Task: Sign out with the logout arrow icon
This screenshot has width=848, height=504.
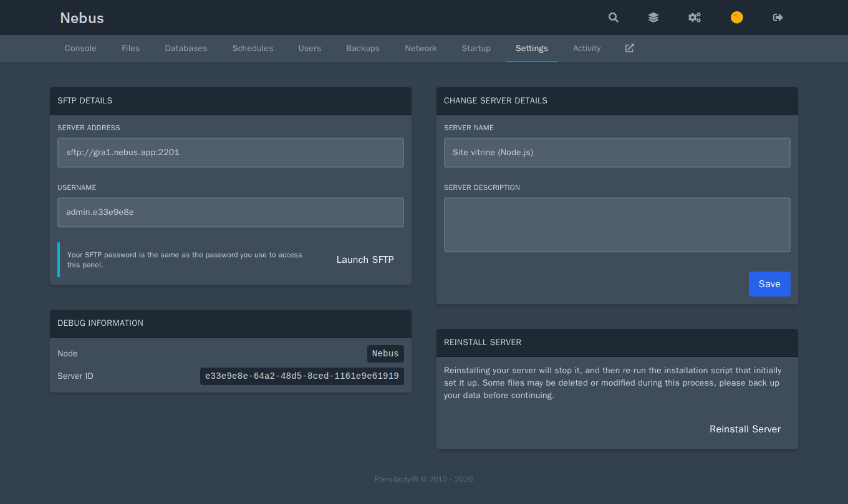Action: [778, 17]
